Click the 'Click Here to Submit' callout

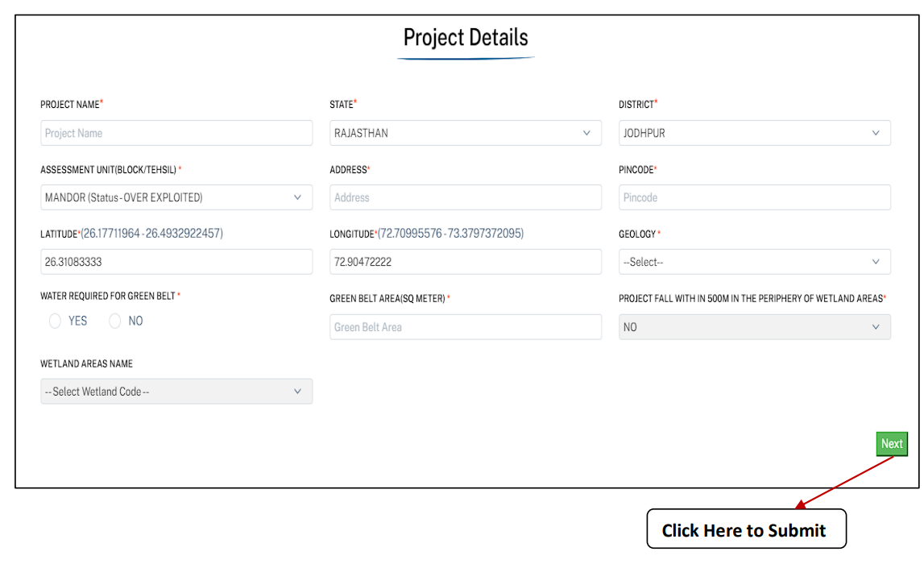(x=745, y=529)
